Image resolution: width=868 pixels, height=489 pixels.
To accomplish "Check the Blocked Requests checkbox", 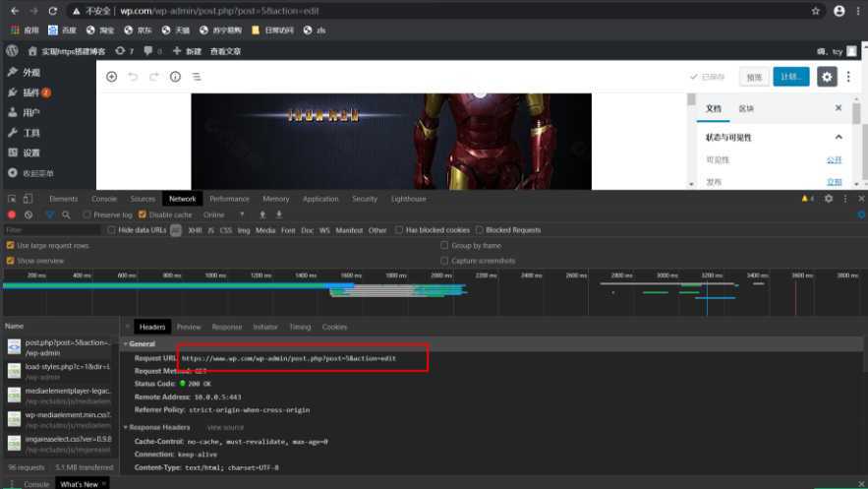I will point(479,230).
